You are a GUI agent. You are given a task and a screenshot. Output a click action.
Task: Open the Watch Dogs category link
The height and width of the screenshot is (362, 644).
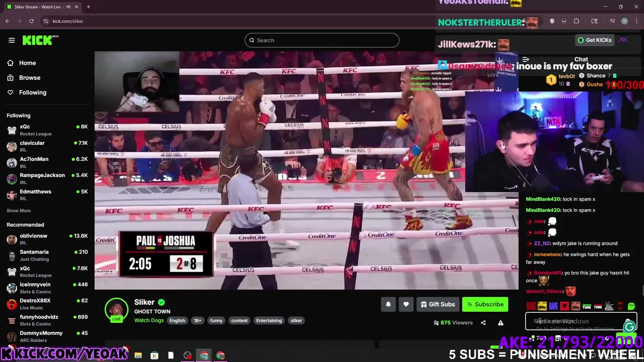point(149,320)
